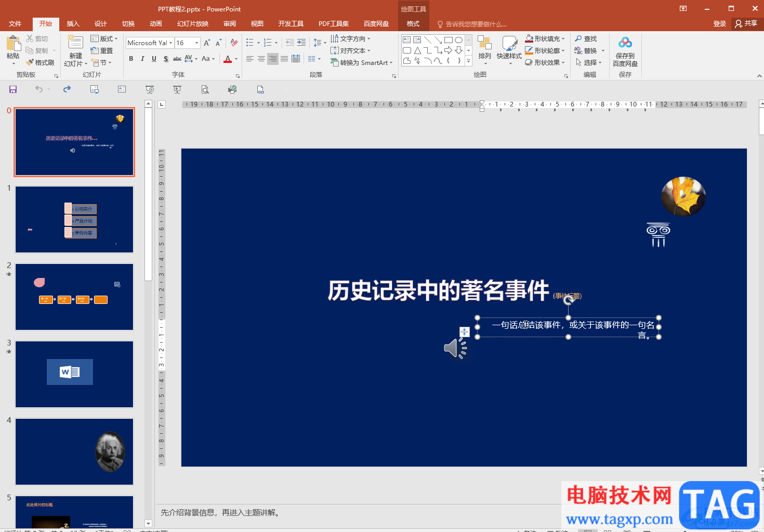Viewport: 764px width, 532px height.
Task: Click the audio speaker icon on the slide
Action: coord(456,348)
